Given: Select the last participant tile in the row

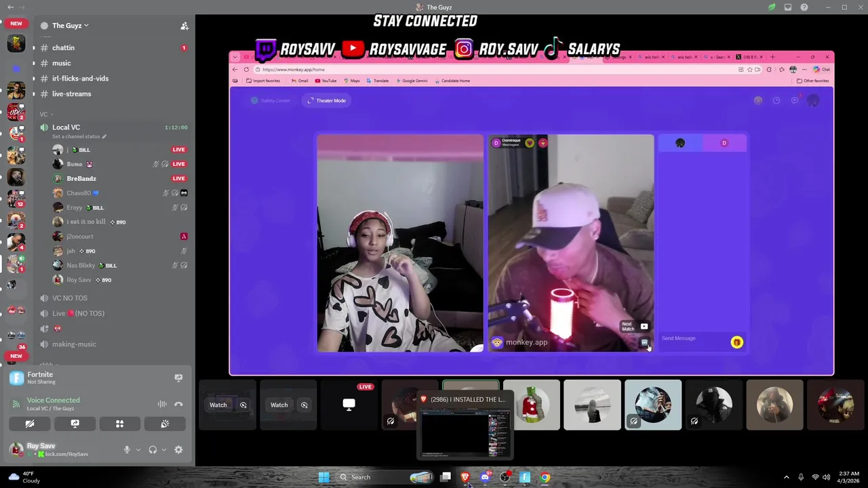Looking at the screenshot, I should (835, 405).
